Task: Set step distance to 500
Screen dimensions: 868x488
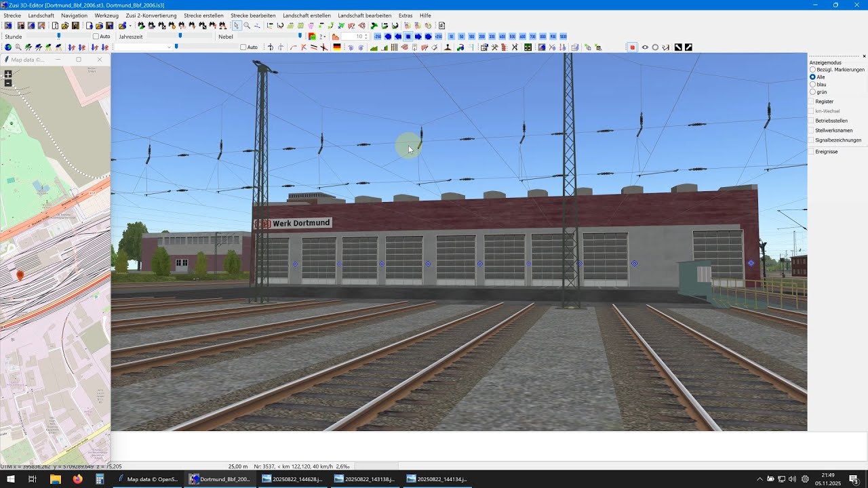Action: tap(512, 37)
